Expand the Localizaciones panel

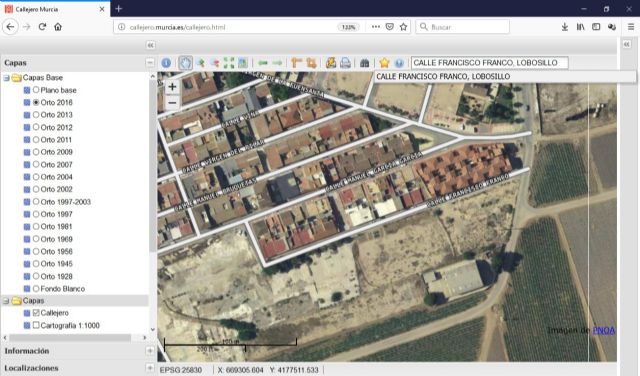[x=150, y=368]
